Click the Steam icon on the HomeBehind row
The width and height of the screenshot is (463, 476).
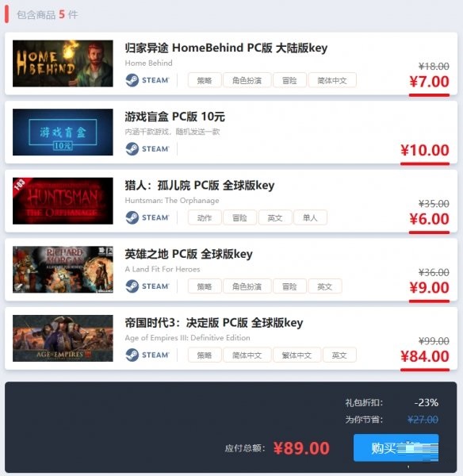[147, 80]
